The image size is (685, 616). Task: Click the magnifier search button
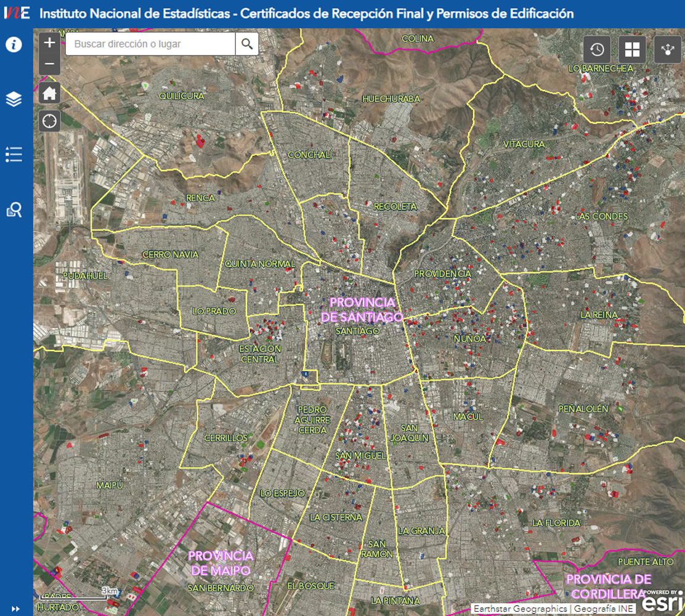click(x=247, y=44)
